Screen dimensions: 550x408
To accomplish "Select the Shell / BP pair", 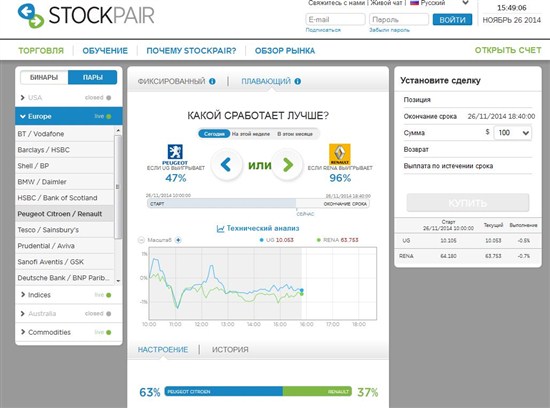I will [65, 166].
